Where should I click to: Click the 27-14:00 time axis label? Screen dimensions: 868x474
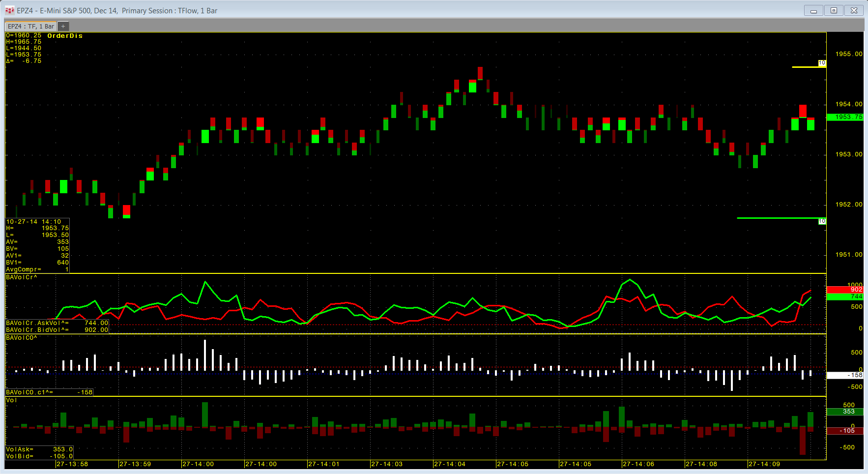pyautogui.click(x=198, y=464)
